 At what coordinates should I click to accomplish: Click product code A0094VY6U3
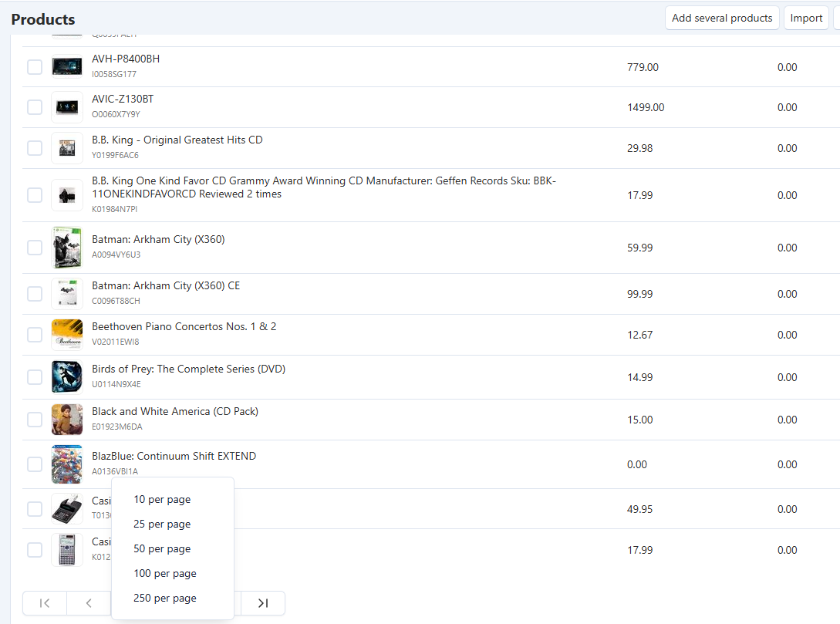(x=116, y=255)
